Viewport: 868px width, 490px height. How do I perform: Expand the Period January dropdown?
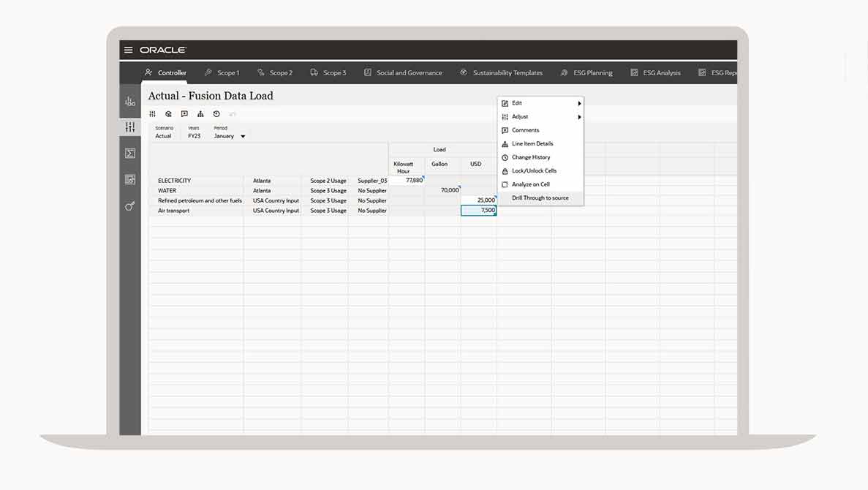point(243,137)
